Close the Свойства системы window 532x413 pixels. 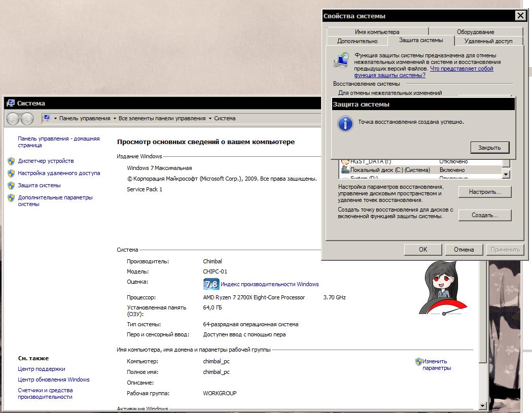pos(520,16)
